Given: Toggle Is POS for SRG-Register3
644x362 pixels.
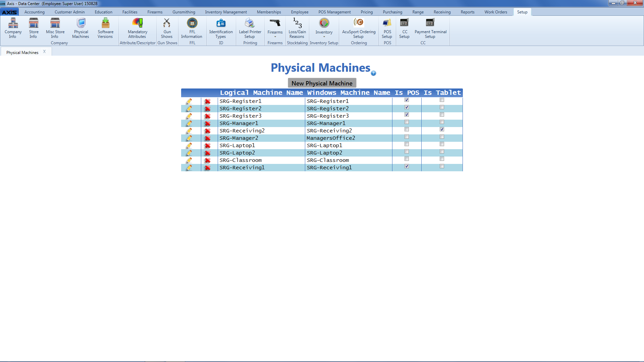Looking at the screenshot, I should coord(407,115).
